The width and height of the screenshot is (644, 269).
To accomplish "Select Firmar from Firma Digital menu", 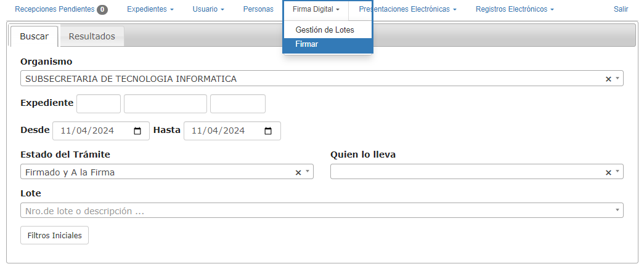I will (307, 44).
